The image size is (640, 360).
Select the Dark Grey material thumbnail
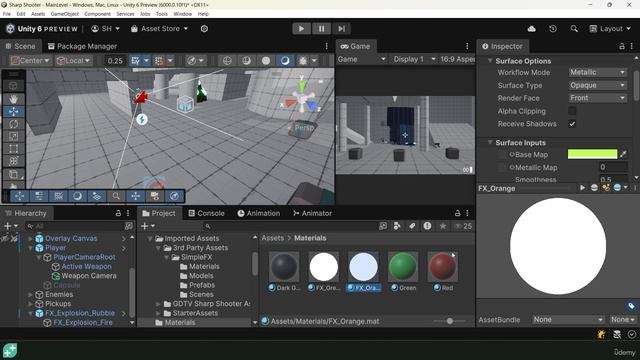click(x=284, y=267)
